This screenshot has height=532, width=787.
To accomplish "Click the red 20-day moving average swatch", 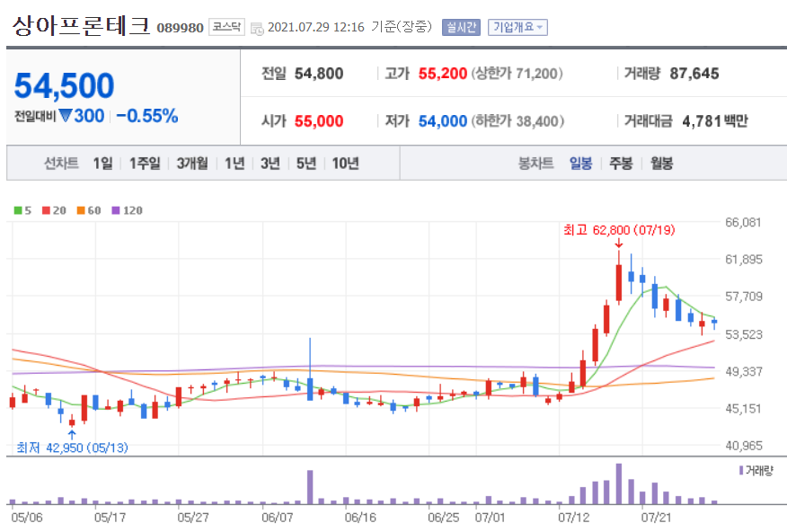I will 46,210.
